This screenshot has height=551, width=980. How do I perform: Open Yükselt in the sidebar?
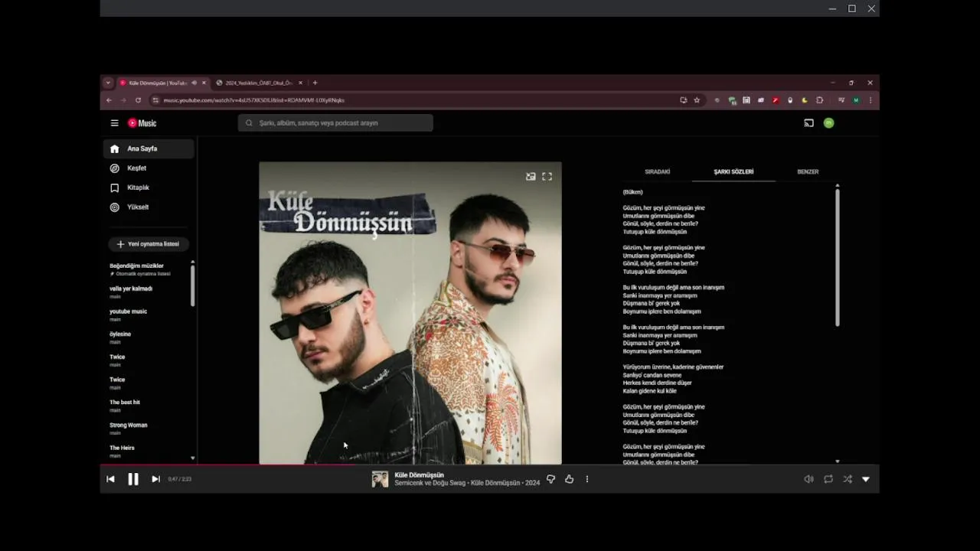pos(149,207)
